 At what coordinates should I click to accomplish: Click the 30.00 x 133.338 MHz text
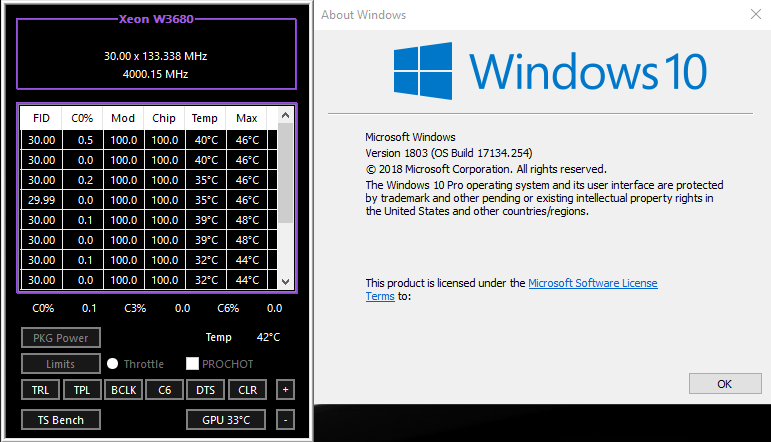[x=155, y=56]
